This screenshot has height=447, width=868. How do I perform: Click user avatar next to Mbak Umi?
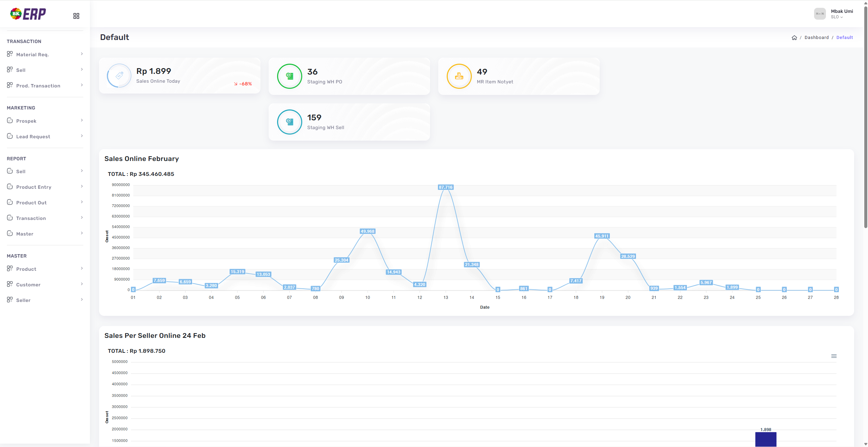(x=819, y=14)
